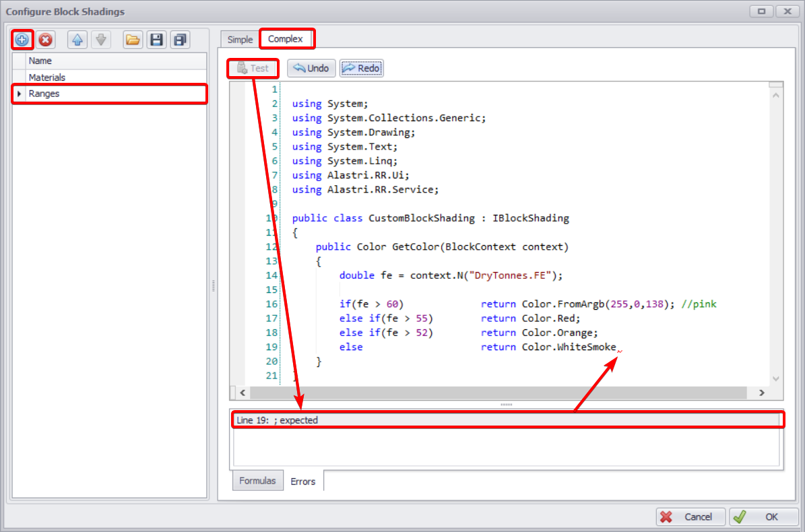Click the Cancel button
This screenshot has height=532, width=805.
[x=690, y=517]
